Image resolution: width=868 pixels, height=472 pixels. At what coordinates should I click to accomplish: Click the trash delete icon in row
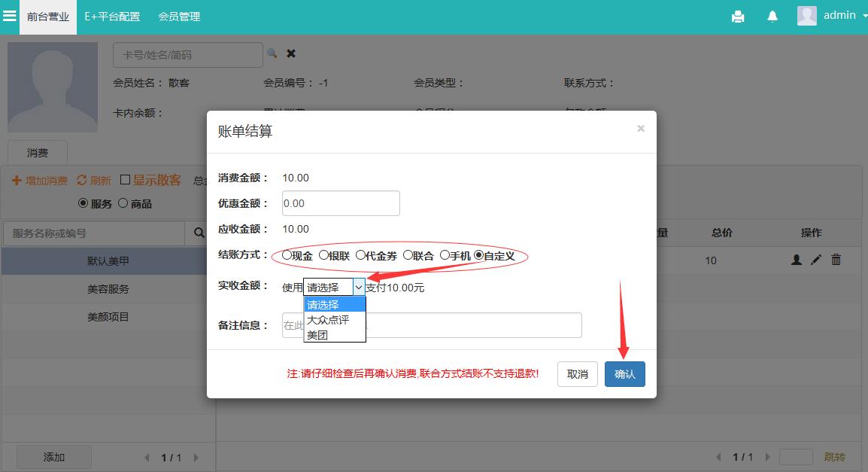pyautogui.click(x=836, y=260)
